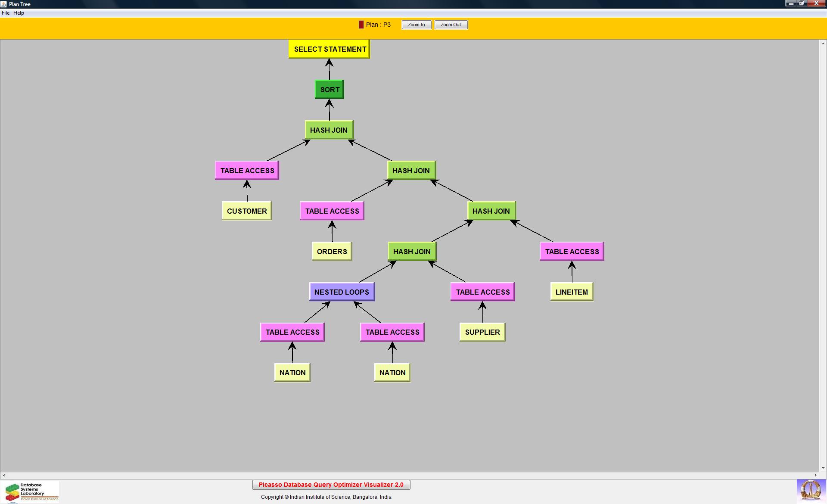The height and width of the screenshot is (504, 827).
Task: Click the Indian Institute of Science emblem
Action: (x=810, y=490)
